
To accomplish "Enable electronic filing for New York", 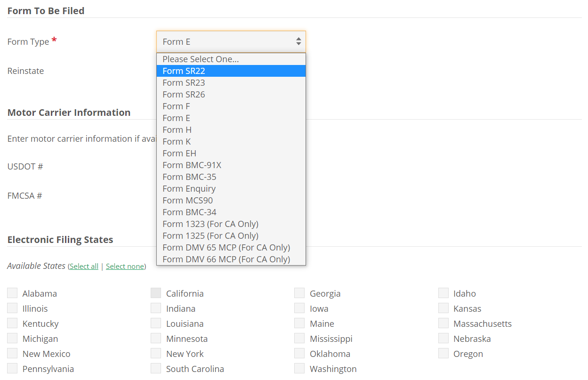I will [156, 353].
